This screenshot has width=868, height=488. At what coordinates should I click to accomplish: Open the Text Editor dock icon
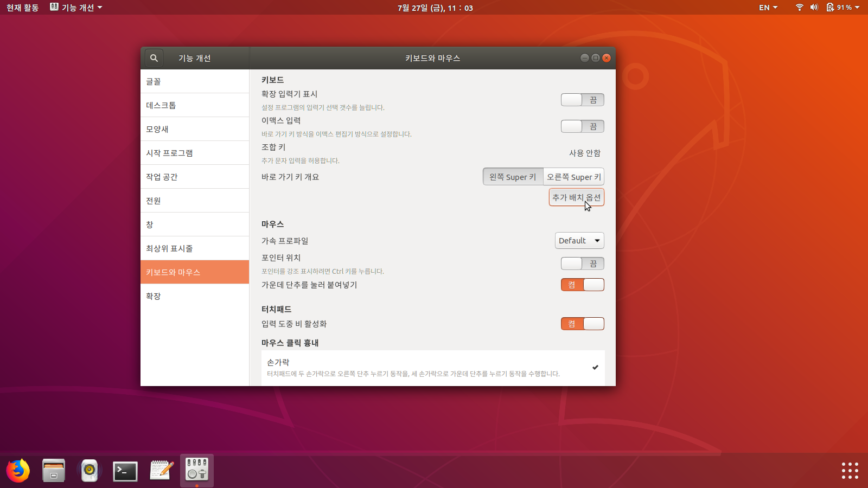pyautogui.click(x=161, y=470)
